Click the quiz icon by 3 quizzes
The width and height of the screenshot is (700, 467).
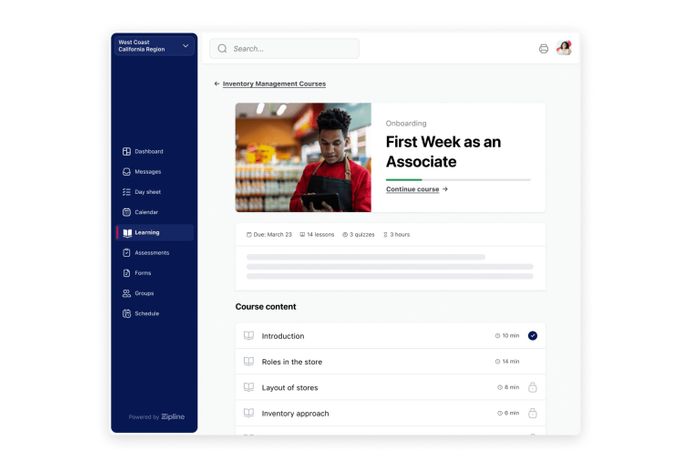click(x=345, y=234)
